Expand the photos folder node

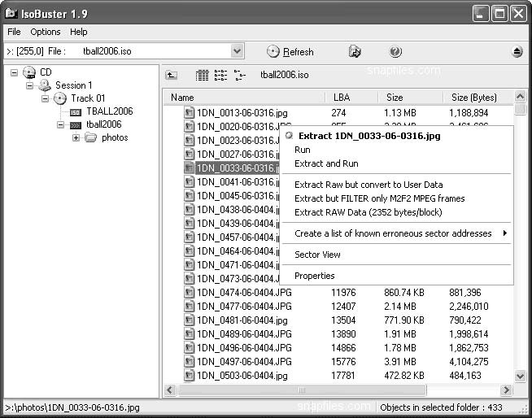[x=76, y=137]
